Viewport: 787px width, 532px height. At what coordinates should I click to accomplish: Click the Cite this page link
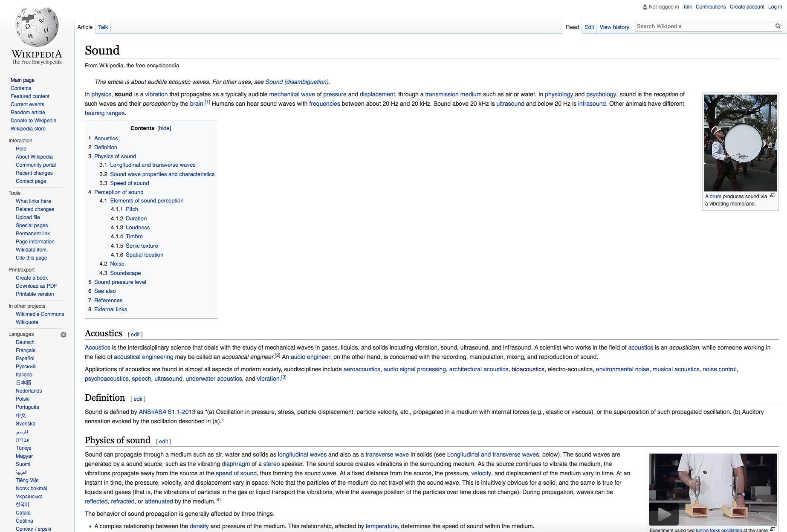(x=32, y=258)
